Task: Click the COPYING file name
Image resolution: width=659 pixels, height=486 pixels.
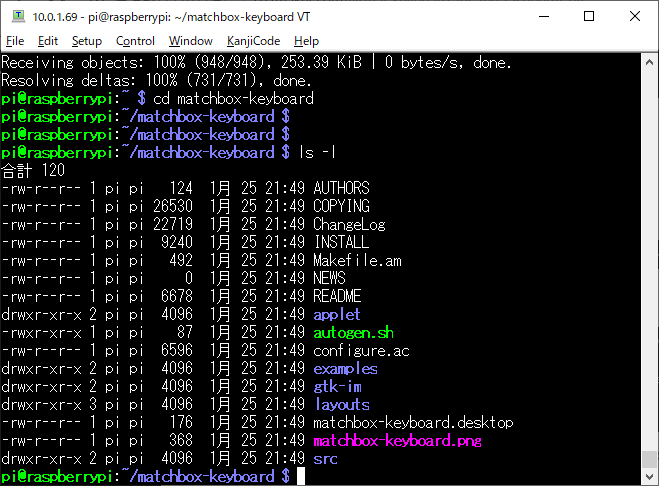Action: point(341,206)
